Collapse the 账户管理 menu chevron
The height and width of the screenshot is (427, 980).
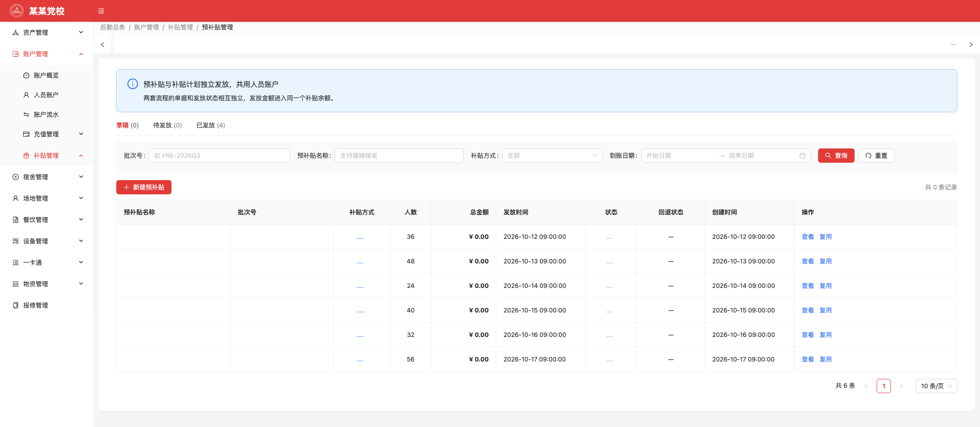pyautogui.click(x=81, y=54)
